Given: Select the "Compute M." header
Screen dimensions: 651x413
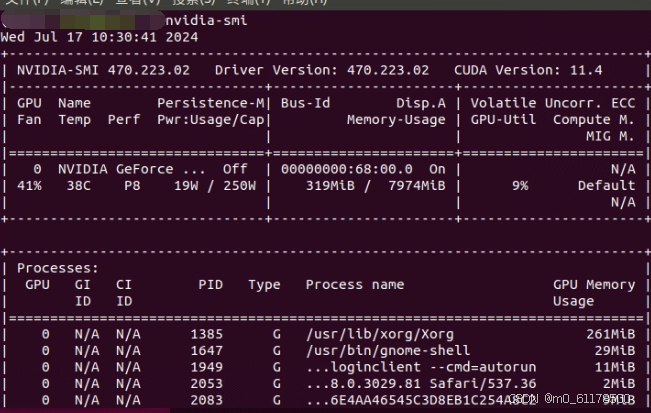Looking at the screenshot, I should (594, 120).
